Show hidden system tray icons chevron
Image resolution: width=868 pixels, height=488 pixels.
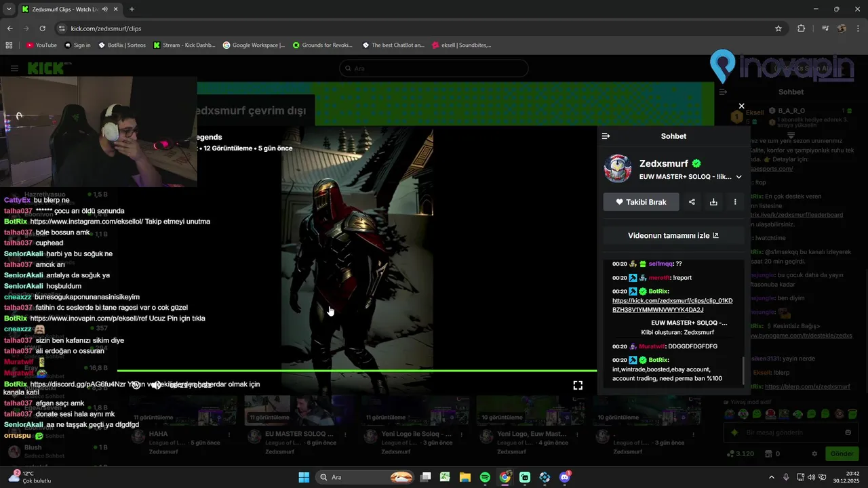pyautogui.click(x=771, y=477)
